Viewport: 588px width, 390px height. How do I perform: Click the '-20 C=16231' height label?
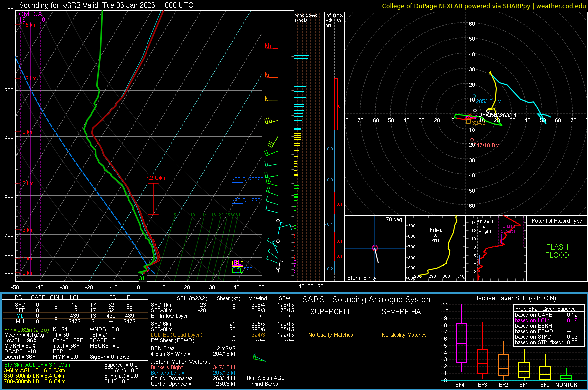click(x=248, y=200)
